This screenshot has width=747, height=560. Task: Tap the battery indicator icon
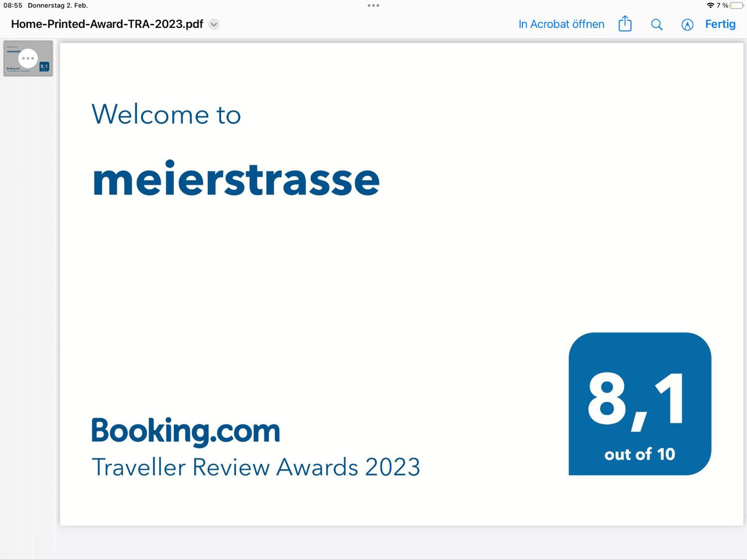(x=736, y=5)
